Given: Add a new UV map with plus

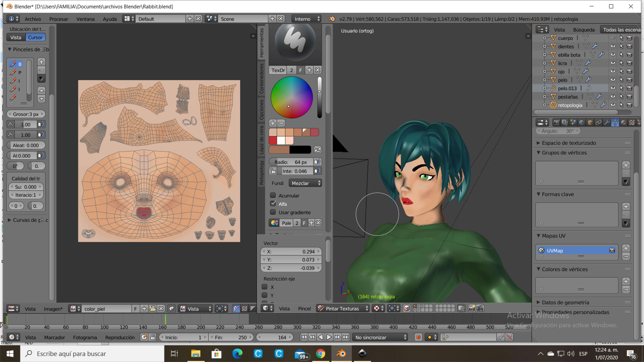Looking at the screenshot, I should tap(626, 248).
